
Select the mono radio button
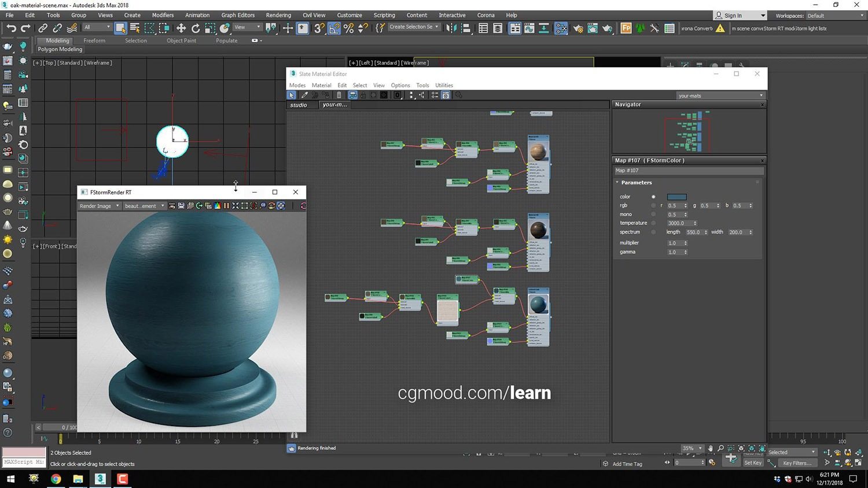click(x=653, y=215)
